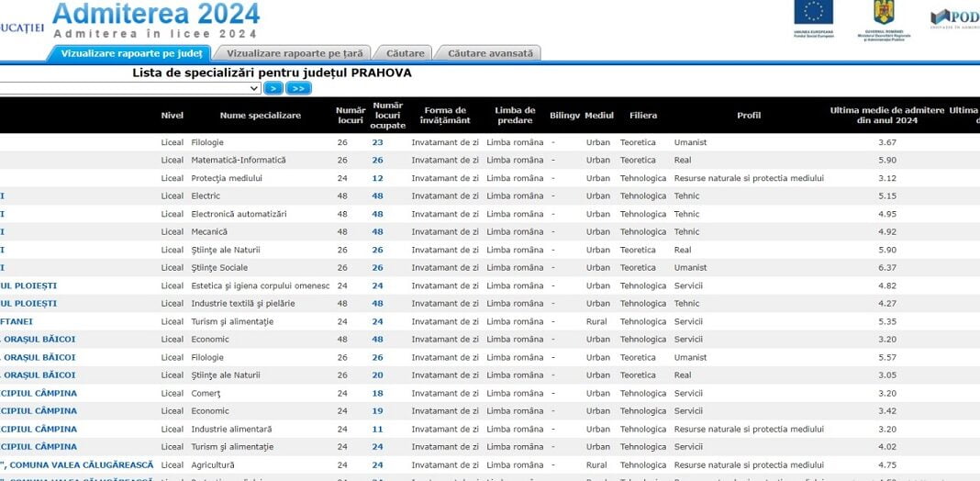Screen dimensions: 980x481
Task: Open the Vizualizare rapoarte pe țară tab
Action: tap(295, 53)
